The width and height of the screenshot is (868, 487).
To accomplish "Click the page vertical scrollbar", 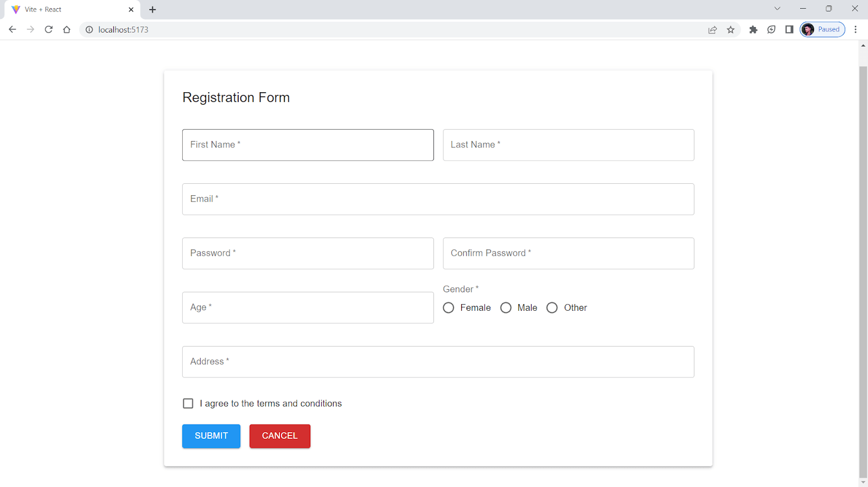I will pyautogui.click(x=863, y=271).
